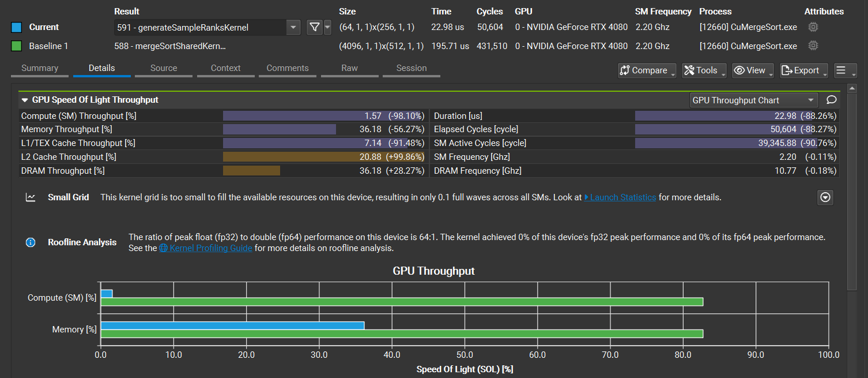
Task: Switch to the Summary tab
Action: [x=39, y=68]
